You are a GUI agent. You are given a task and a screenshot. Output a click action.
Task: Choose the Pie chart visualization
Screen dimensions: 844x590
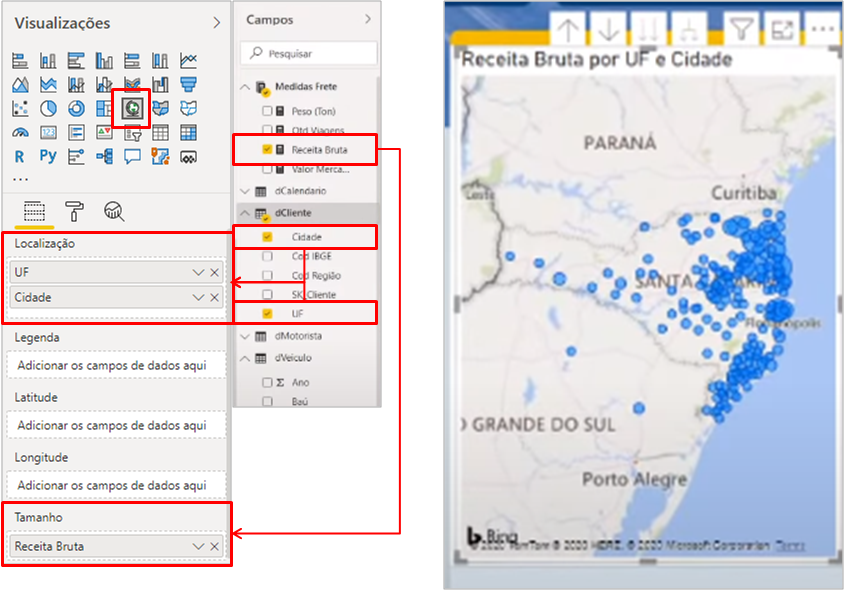click(48, 108)
